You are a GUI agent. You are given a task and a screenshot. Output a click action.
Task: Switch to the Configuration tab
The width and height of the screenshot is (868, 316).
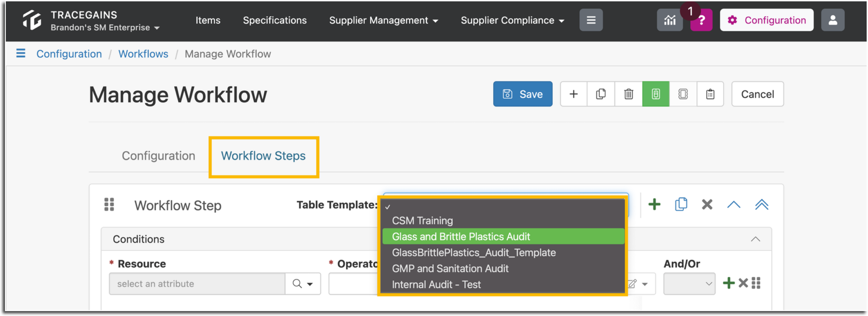158,156
